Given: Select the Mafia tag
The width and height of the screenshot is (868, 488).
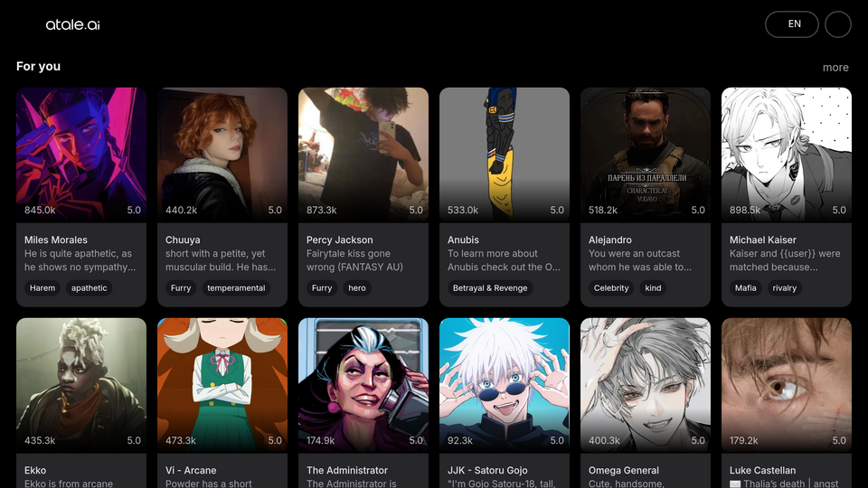Looking at the screenshot, I should (746, 287).
